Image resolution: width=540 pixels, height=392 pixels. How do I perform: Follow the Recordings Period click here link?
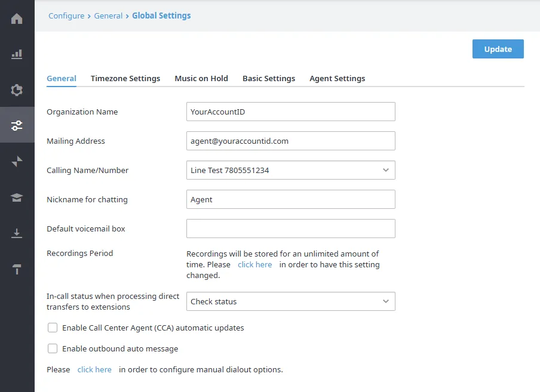[x=254, y=264]
